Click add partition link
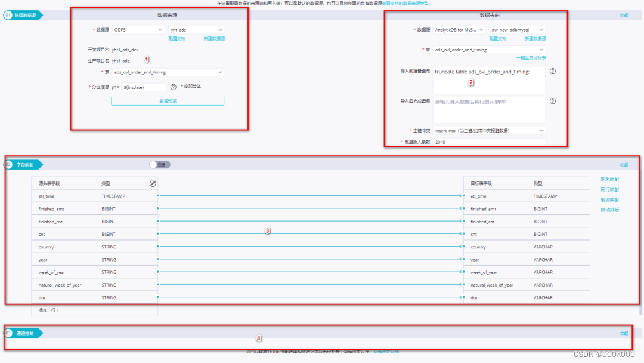This screenshot has width=644, height=363. [191, 86]
